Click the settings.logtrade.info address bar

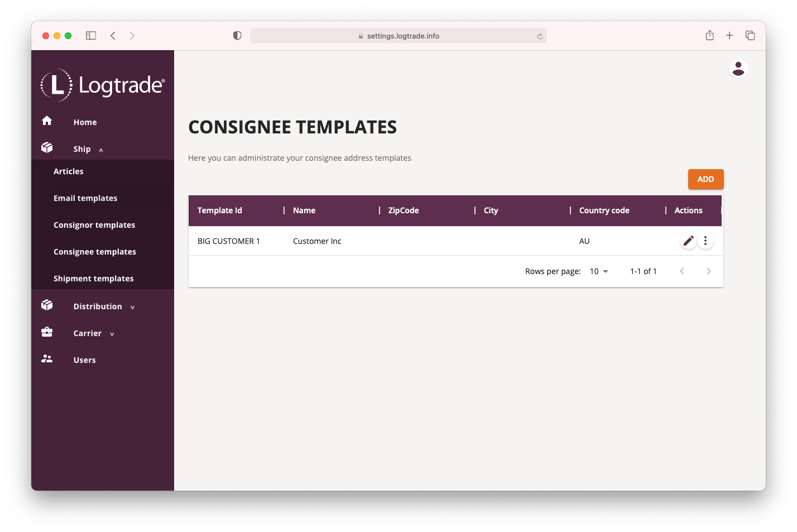click(398, 36)
